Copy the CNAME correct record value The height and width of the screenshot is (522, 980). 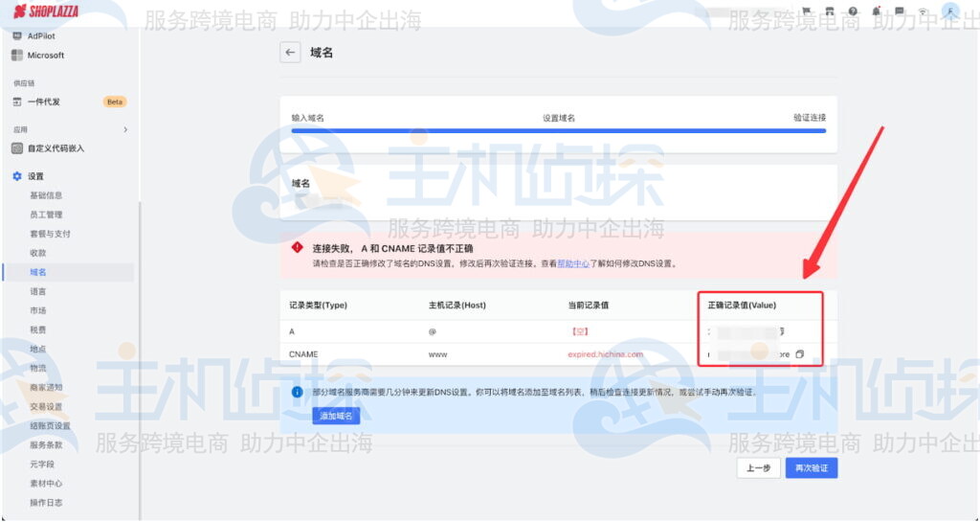coord(799,353)
